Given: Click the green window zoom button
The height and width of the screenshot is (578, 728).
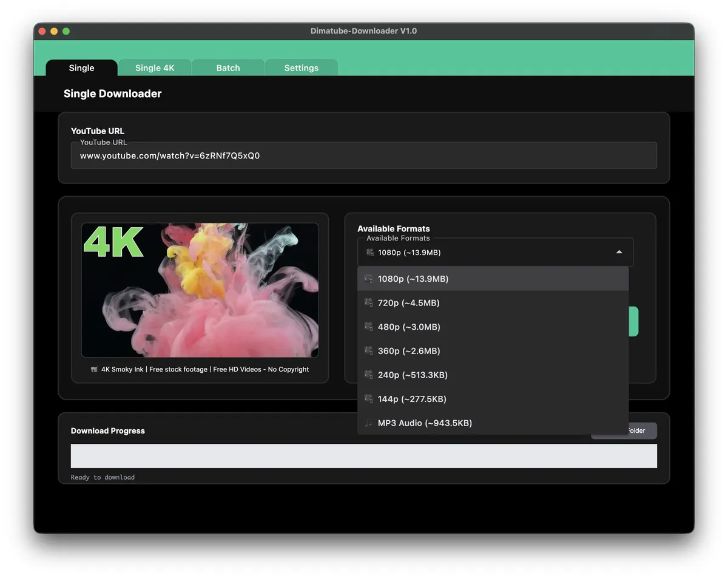Looking at the screenshot, I should 66,31.
